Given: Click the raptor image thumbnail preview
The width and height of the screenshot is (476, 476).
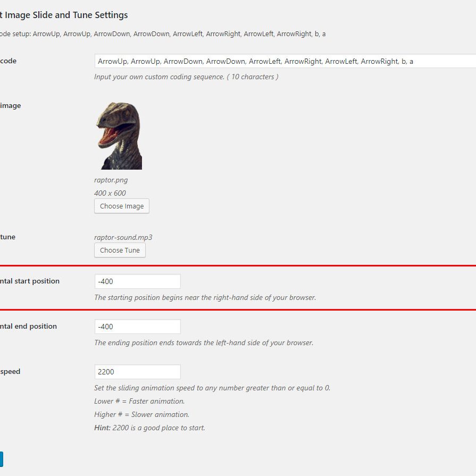Looking at the screenshot, I should (x=119, y=135).
